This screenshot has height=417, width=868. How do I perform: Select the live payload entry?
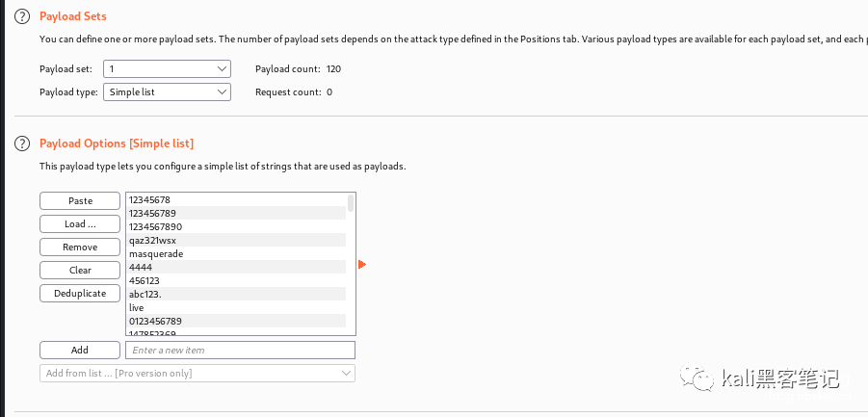(236, 307)
